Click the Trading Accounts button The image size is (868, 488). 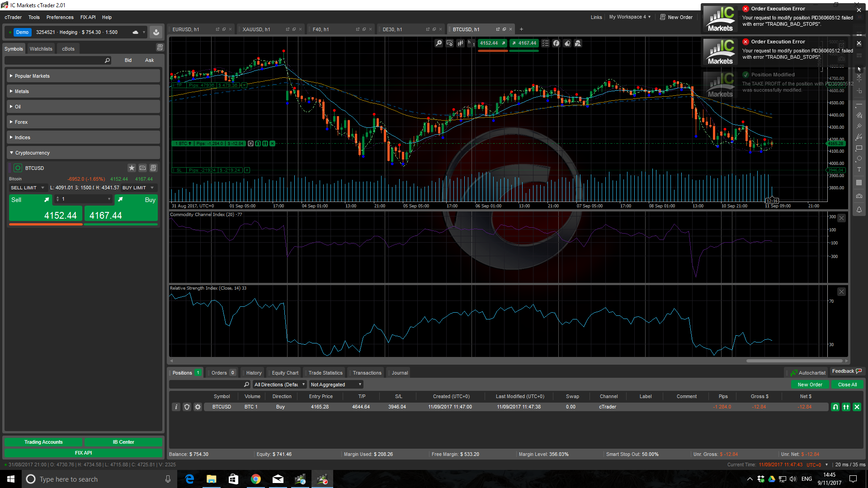43,442
